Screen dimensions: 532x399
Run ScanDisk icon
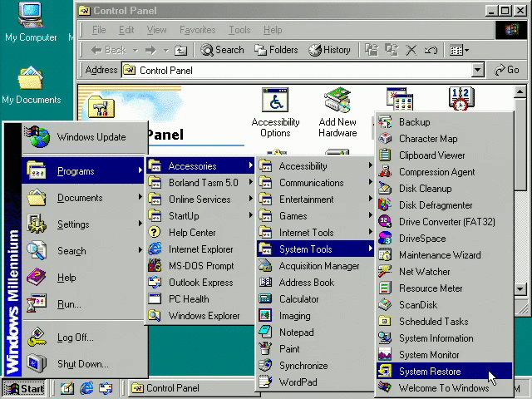[x=385, y=305]
